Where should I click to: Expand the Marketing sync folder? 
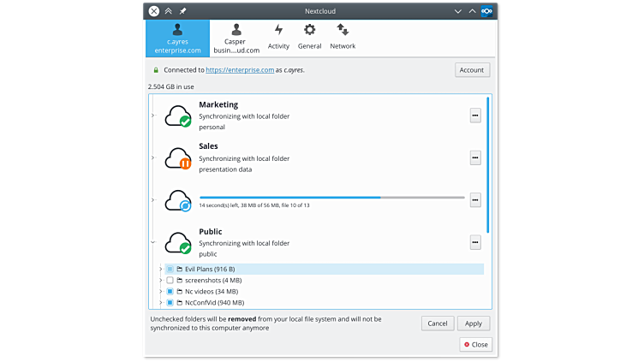point(152,116)
